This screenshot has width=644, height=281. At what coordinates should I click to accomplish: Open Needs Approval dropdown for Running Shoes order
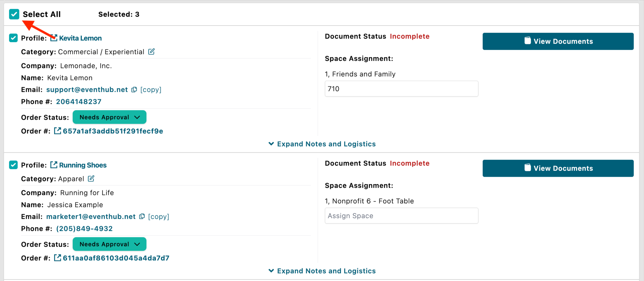(109, 244)
